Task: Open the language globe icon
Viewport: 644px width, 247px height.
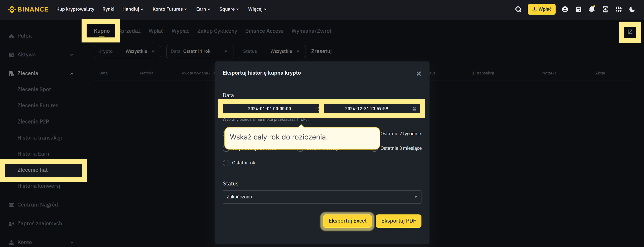Action: pos(619,9)
